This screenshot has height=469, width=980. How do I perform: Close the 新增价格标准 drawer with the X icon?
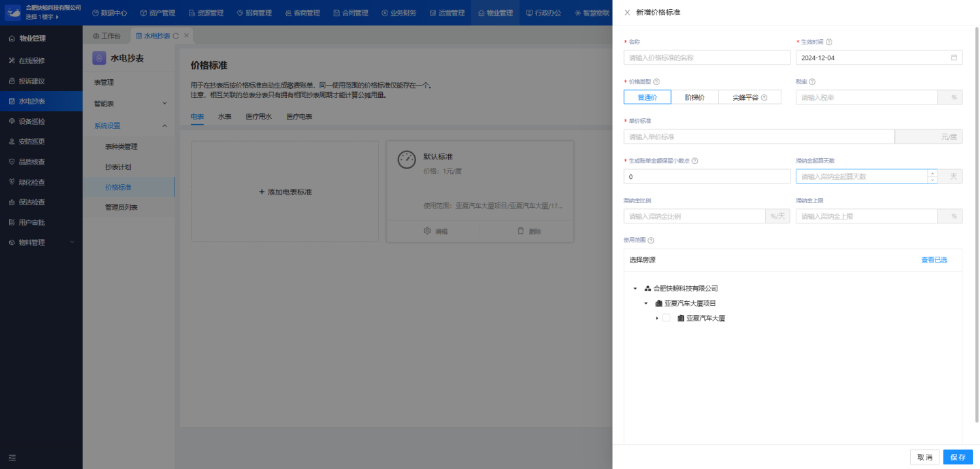(x=627, y=12)
